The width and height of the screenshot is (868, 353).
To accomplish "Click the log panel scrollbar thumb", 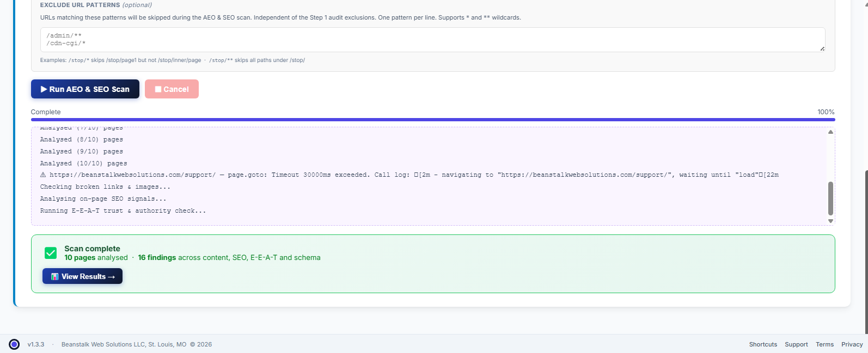I will (830, 199).
